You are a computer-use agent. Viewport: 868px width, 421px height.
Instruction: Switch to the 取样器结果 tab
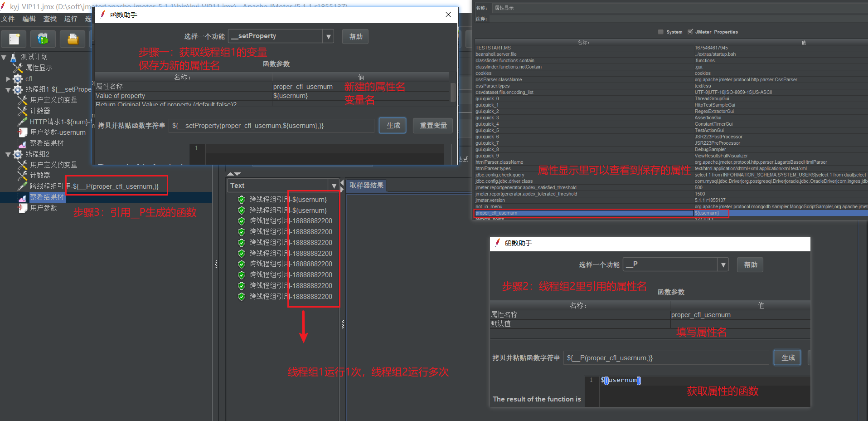(x=367, y=186)
